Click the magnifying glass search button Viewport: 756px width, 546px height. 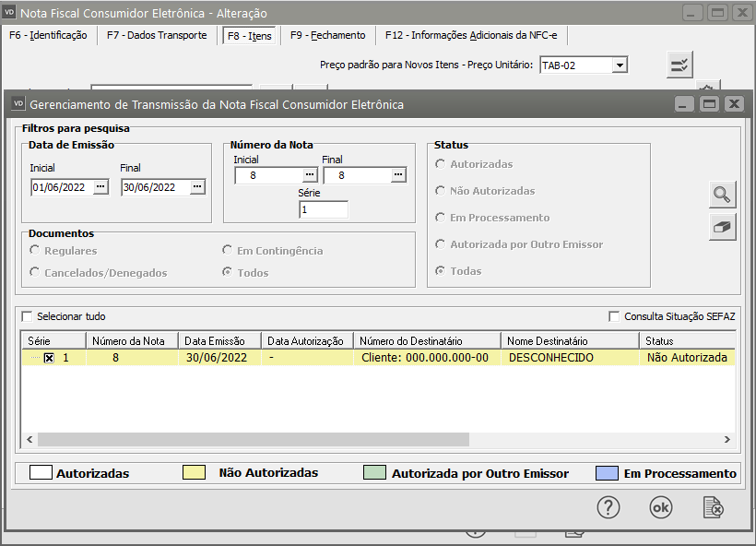pyautogui.click(x=722, y=195)
